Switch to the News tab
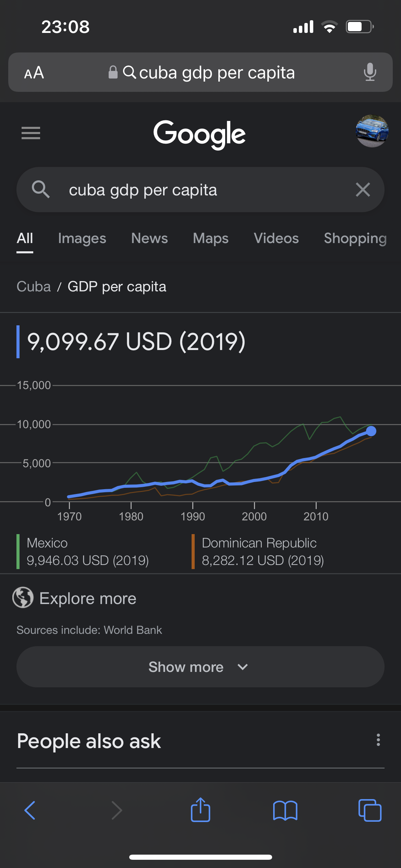Screen dimensions: 401x868 [x=149, y=238]
